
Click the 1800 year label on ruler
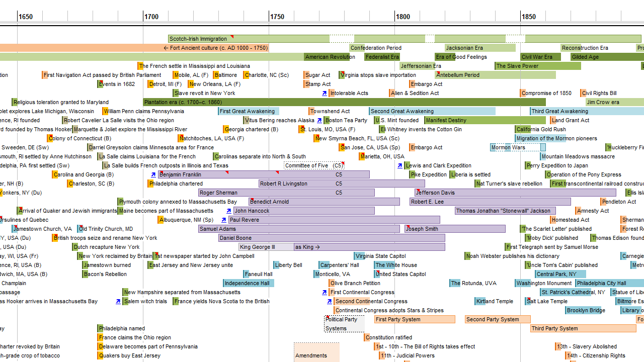pos(403,17)
